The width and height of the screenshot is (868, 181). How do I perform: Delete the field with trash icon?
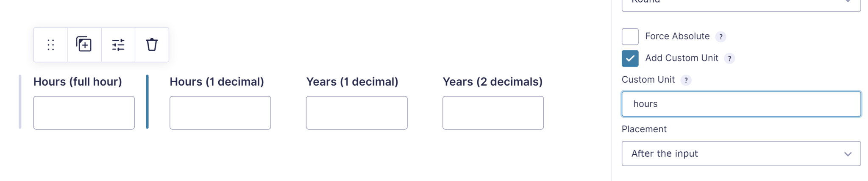click(x=152, y=45)
